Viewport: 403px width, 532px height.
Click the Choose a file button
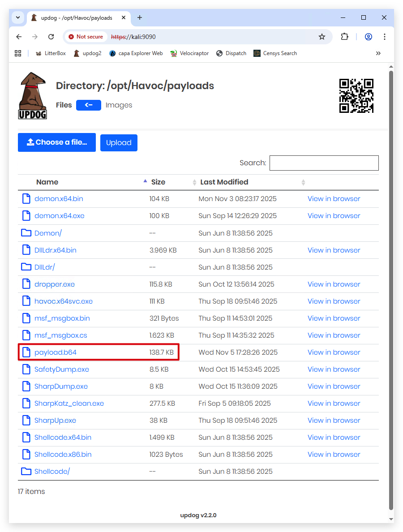(57, 142)
